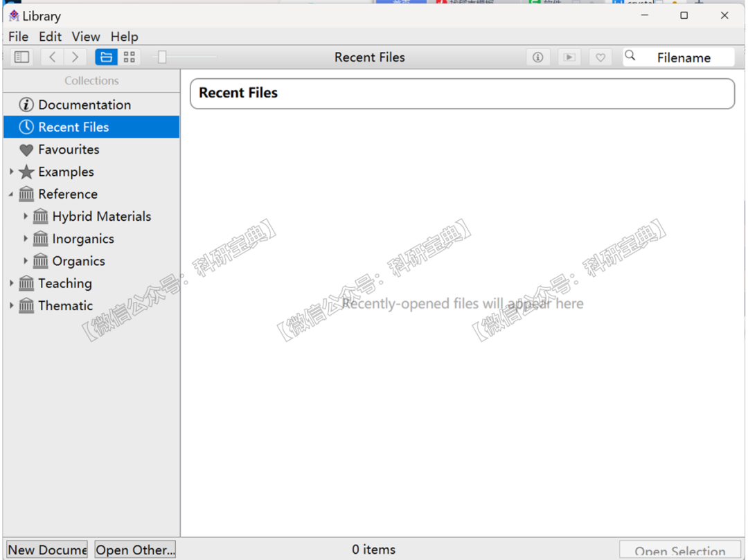
Task: Click the Thematic building icon
Action: 26,305
